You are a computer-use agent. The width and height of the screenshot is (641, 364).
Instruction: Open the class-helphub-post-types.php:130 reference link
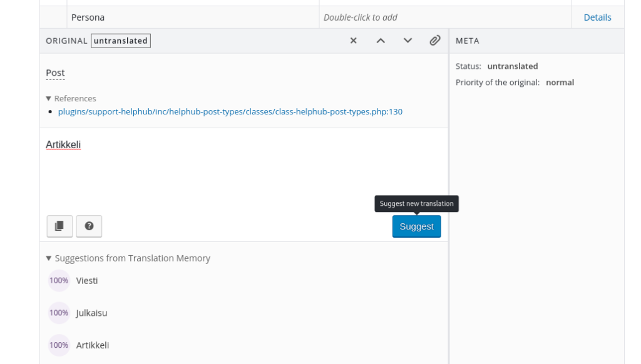(230, 111)
